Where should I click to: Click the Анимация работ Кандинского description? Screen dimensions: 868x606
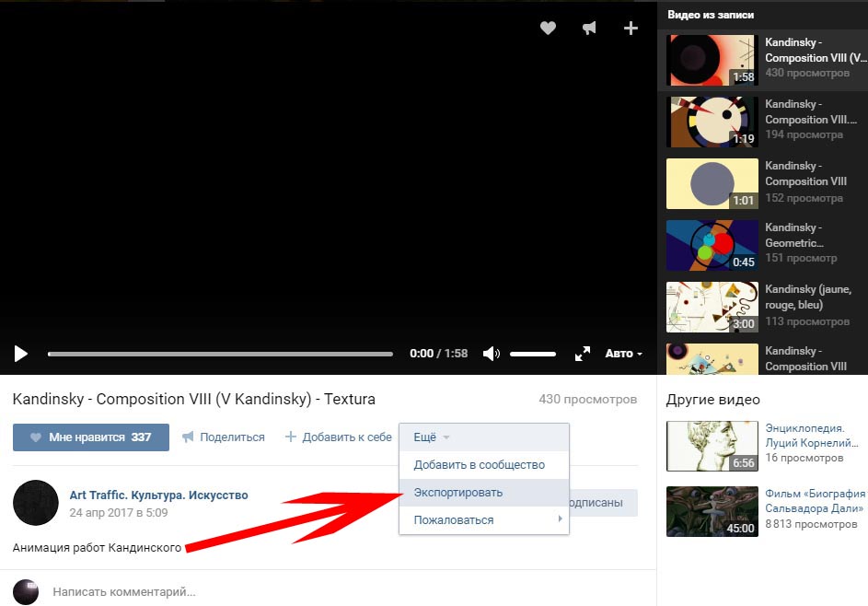tap(97, 548)
